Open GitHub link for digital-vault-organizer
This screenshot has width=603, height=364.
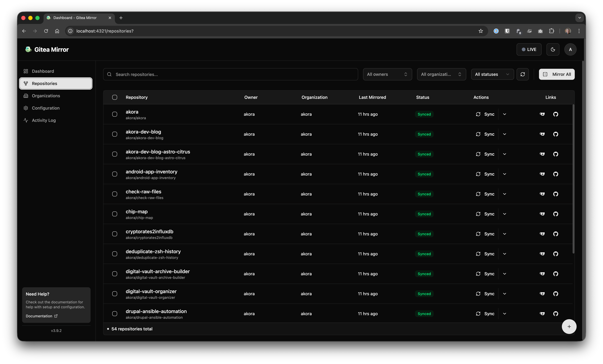pos(556,294)
